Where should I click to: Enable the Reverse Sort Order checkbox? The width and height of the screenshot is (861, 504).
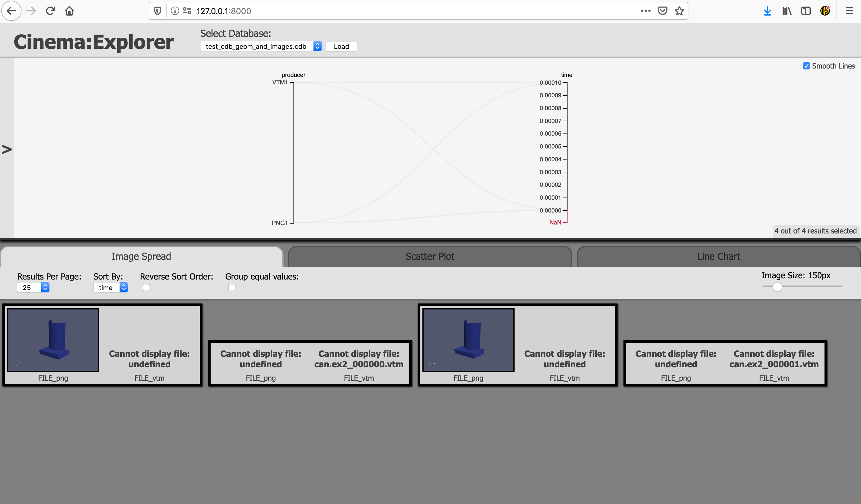click(146, 287)
